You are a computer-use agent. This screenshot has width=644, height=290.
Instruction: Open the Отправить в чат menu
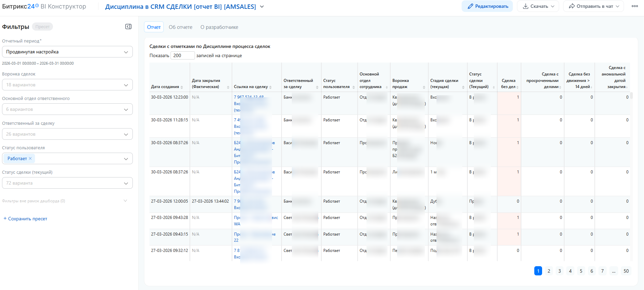pyautogui.click(x=593, y=6)
